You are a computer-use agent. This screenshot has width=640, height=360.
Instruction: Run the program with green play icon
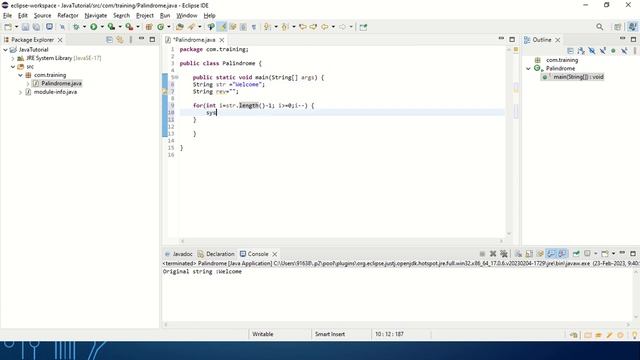point(93,27)
